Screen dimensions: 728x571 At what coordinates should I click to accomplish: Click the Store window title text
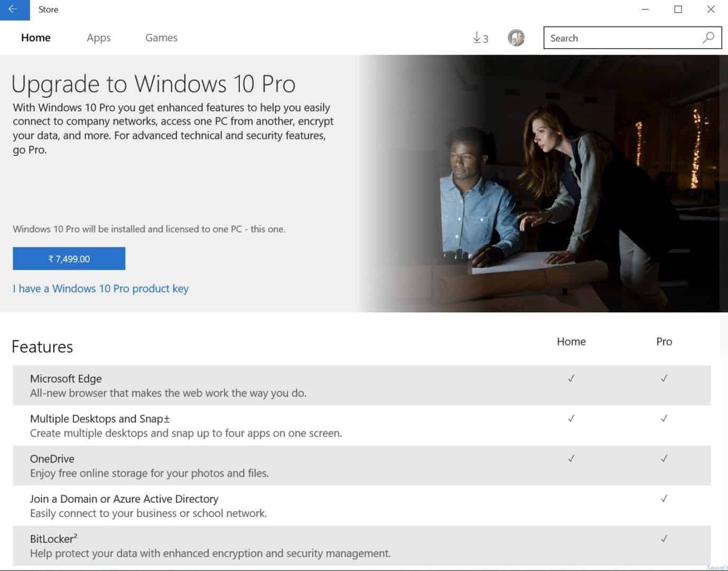48,10
